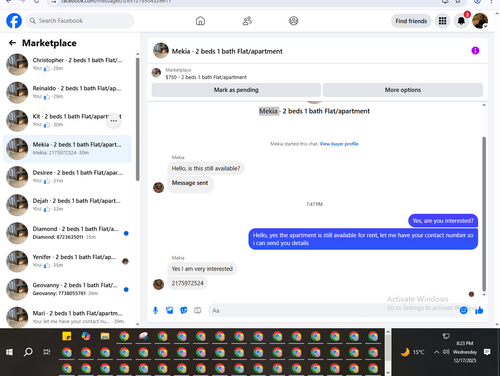Click the "Hello, is this still available?" message
The width and height of the screenshot is (500, 376).
click(x=206, y=168)
